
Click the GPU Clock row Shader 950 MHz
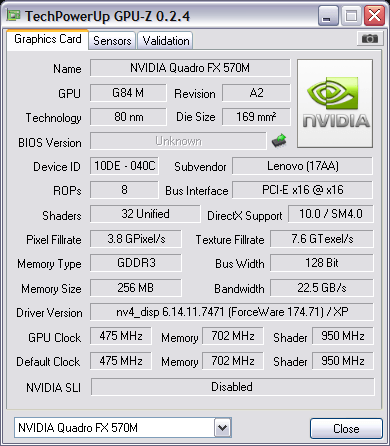click(343, 336)
